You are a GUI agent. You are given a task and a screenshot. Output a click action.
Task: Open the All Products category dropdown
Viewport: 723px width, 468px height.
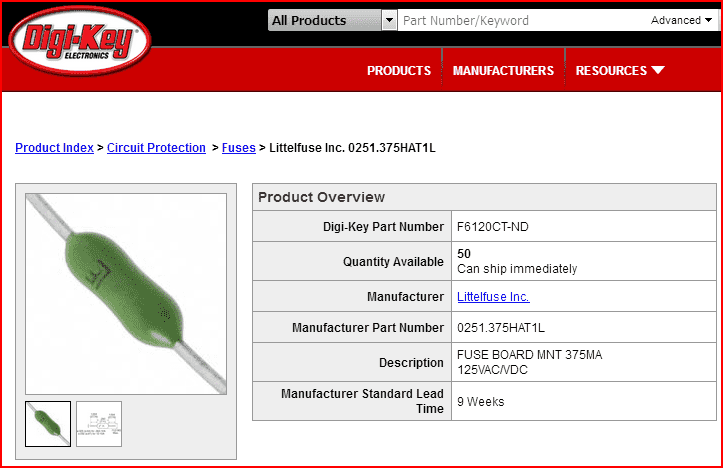point(332,20)
